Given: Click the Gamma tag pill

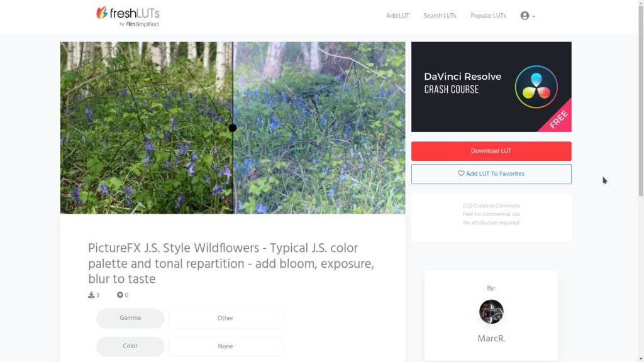Looking at the screenshot, I should click(x=130, y=318).
